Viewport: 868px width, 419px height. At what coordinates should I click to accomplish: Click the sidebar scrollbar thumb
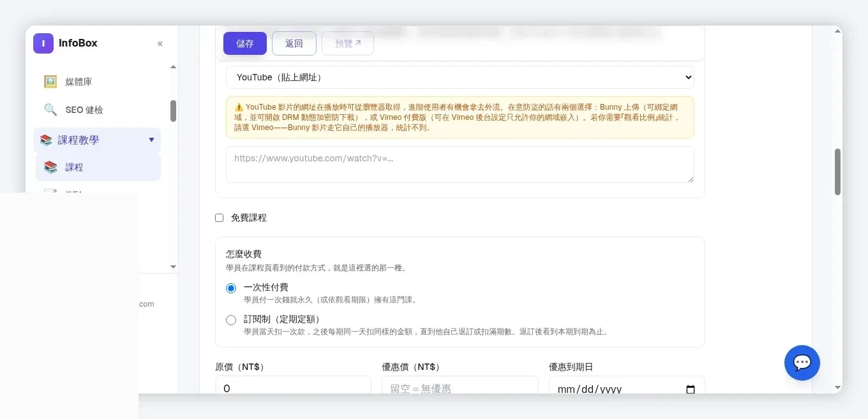click(x=173, y=111)
